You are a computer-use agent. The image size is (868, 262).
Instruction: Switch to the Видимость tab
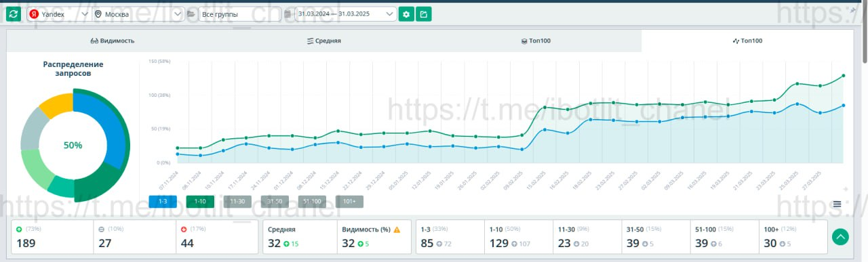point(113,41)
